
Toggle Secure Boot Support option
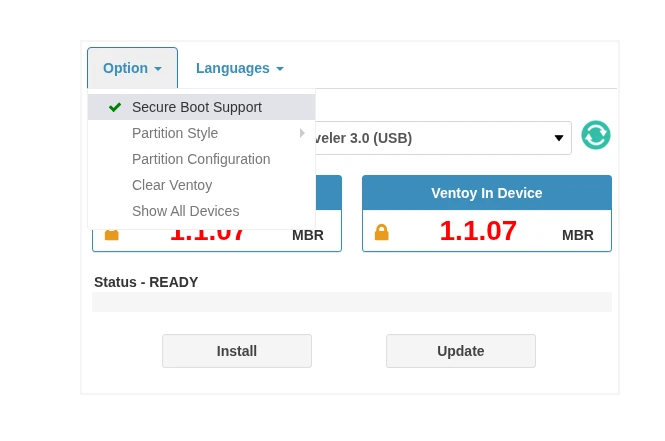pos(201,107)
